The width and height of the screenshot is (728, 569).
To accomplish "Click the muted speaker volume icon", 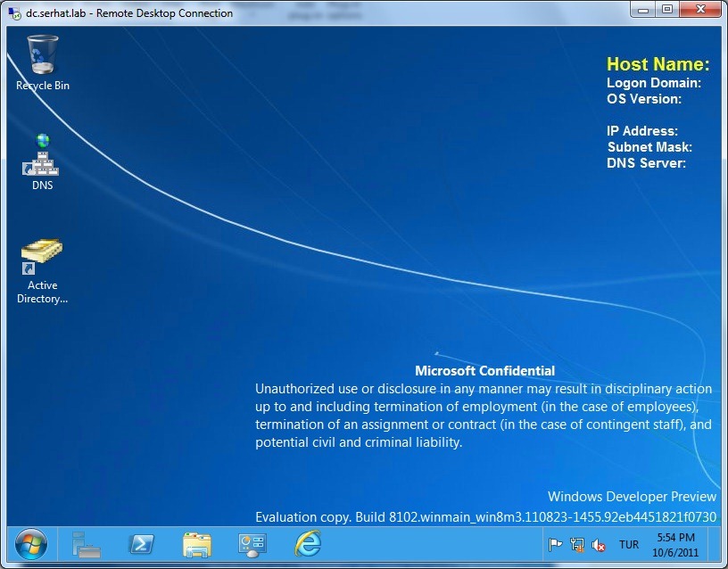I will point(600,544).
